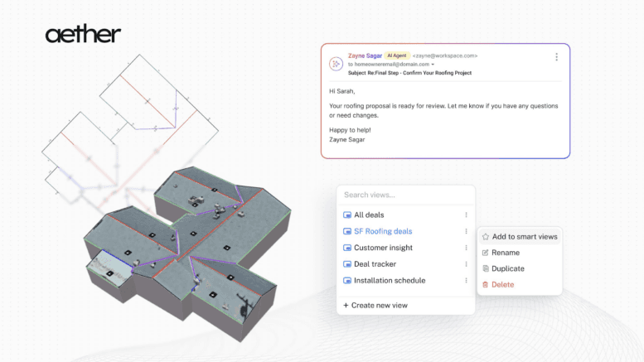Image resolution: width=644 pixels, height=362 pixels.
Task: Click the Duplicate copy icon
Action: coord(486,269)
